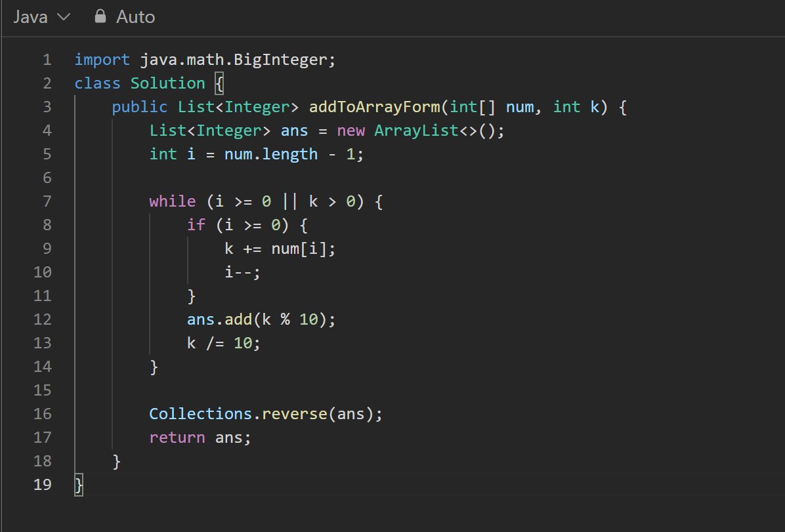Viewport: 785px width, 532px height.
Task: Click the Auto label in the header
Action: [136, 17]
